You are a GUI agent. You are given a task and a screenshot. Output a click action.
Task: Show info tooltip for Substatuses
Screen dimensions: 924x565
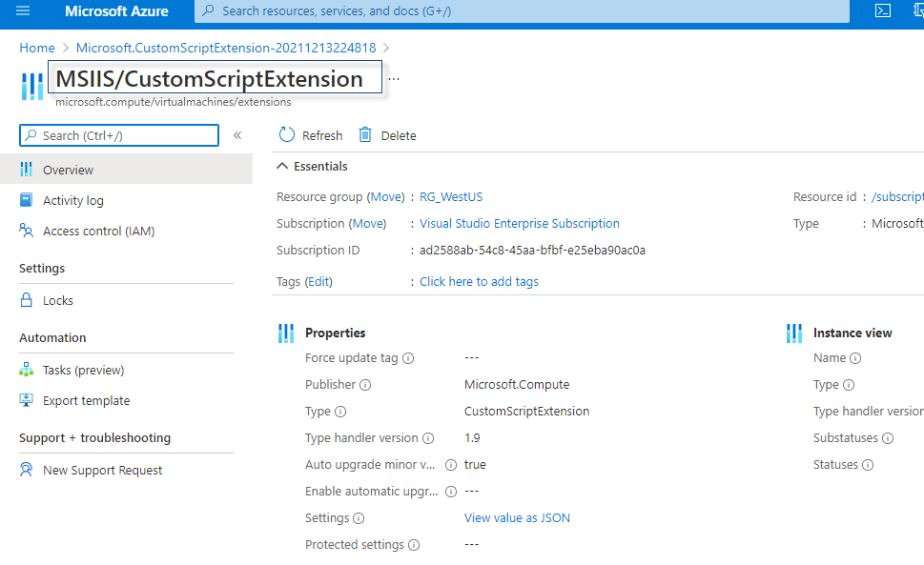point(888,438)
